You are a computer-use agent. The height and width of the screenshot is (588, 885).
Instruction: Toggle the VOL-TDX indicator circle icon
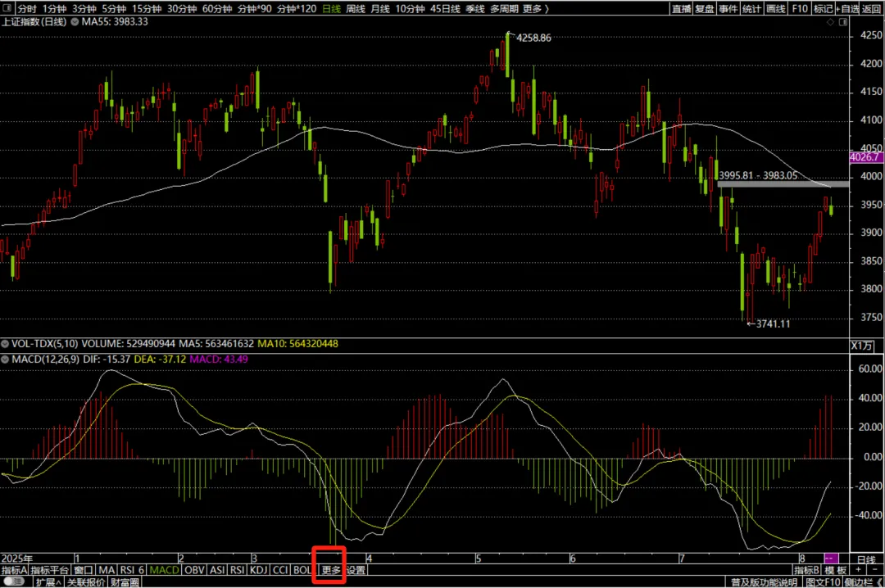point(5,344)
